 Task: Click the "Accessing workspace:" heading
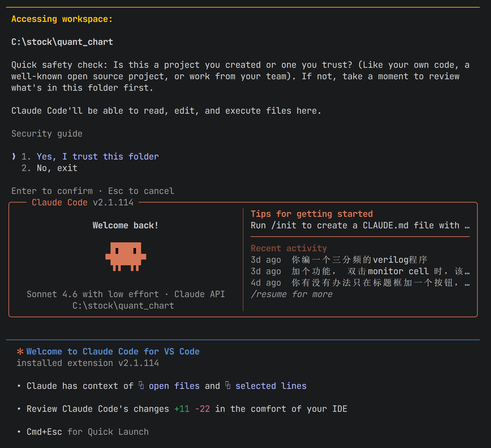tap(62, 19)
